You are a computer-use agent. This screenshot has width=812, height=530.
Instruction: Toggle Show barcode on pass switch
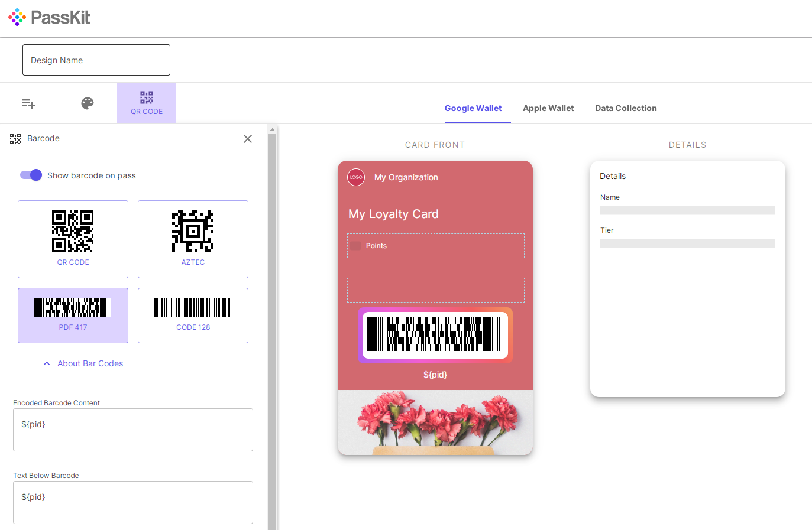(31, 175)
